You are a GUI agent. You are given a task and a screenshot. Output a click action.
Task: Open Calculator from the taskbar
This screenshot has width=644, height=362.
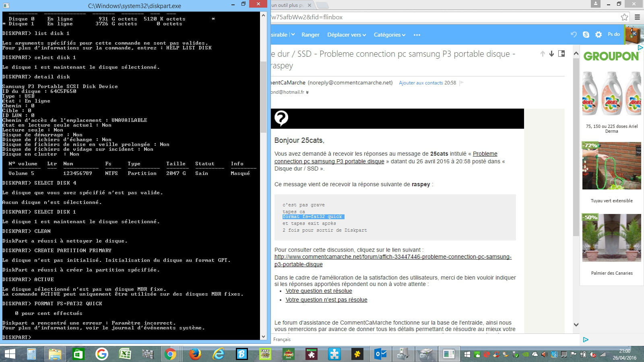(x=31, y=354)
